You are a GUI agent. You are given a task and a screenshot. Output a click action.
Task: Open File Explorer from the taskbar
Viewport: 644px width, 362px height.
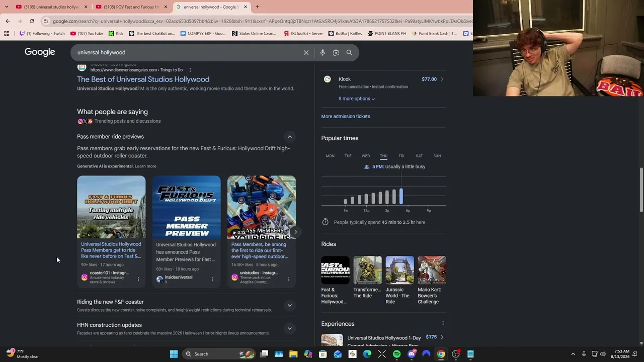(x=293, y=354)
